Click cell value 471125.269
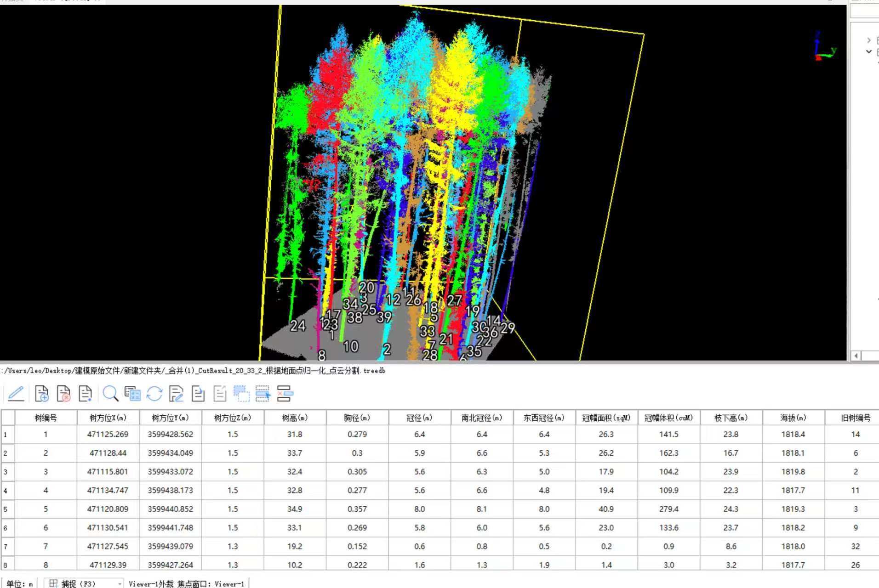Screen dimensions: 879x588 [108, 434]
